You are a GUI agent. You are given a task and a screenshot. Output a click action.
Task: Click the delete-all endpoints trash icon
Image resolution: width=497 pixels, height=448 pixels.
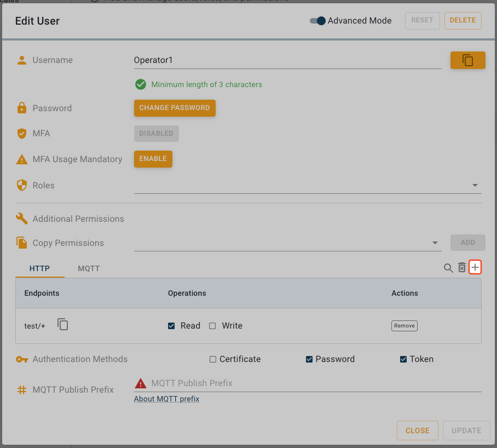pyautogui.click(x=461, y=268)
